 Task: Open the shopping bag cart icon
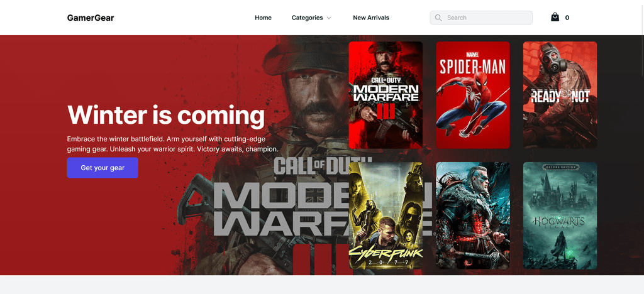555,17
